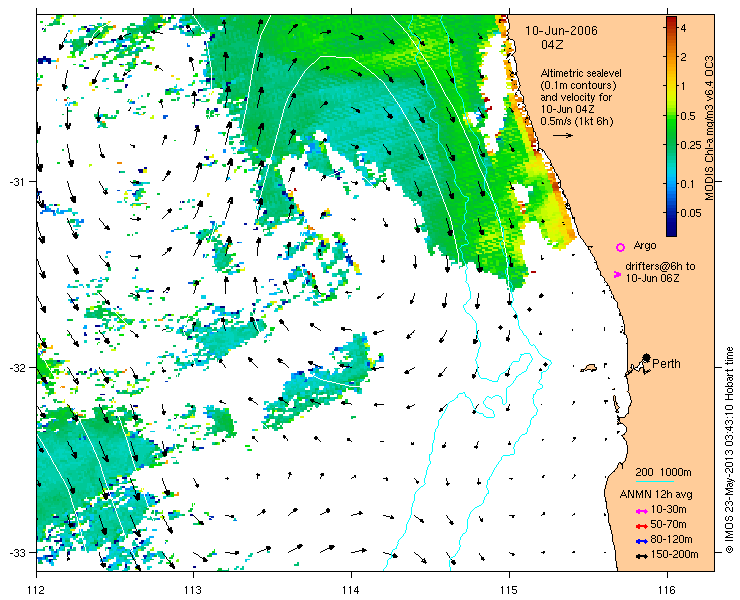This screenshot has width=740, height=600.
Task: Click the 0.5m/s velocity scale arrow
Action: [x=563, y=135]
